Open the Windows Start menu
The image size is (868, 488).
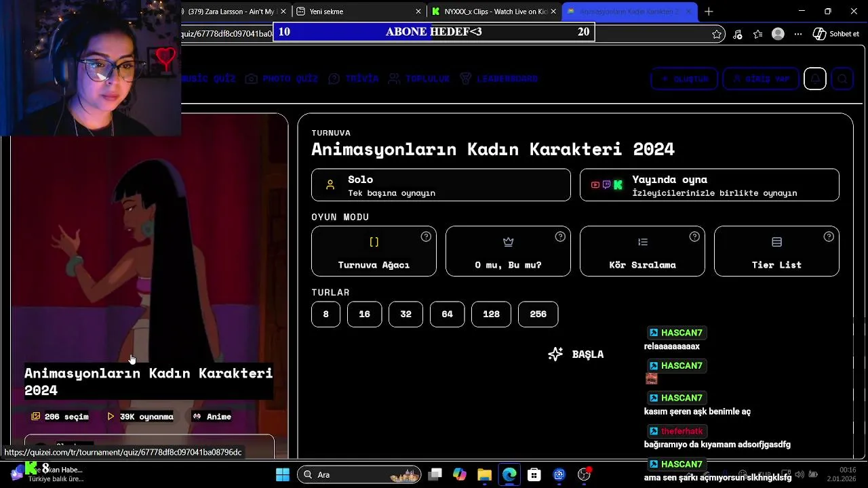coord(283,474)
